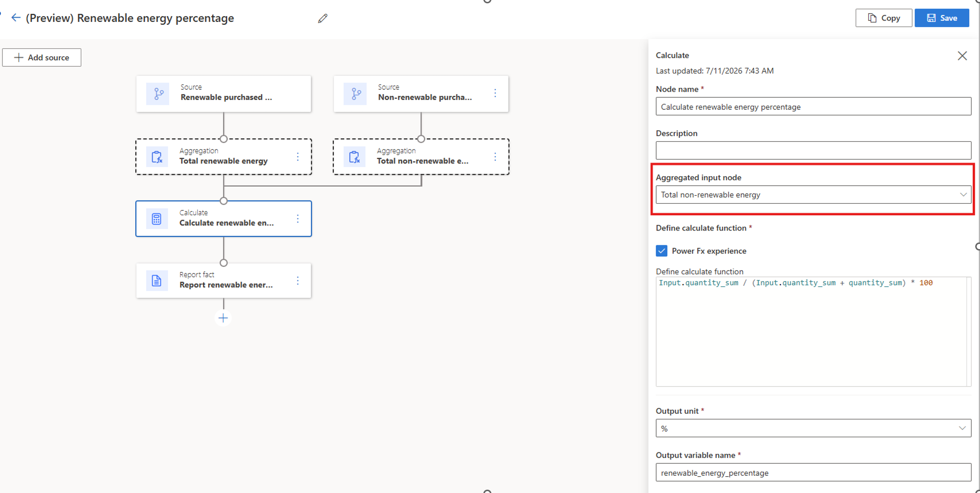This screenshot has width=980, height=493.
Task: Click the Last updated timestamp text
Action: pos(714,71)
